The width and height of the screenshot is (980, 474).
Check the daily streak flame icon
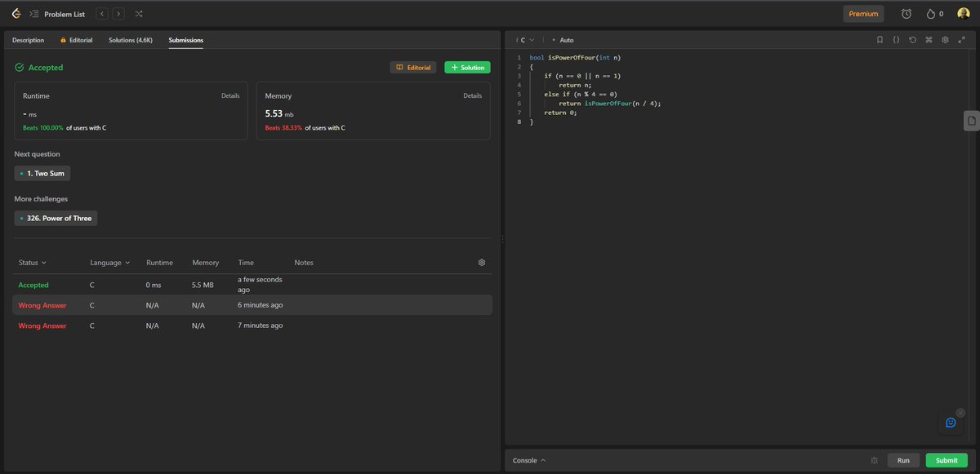[929, 13]
